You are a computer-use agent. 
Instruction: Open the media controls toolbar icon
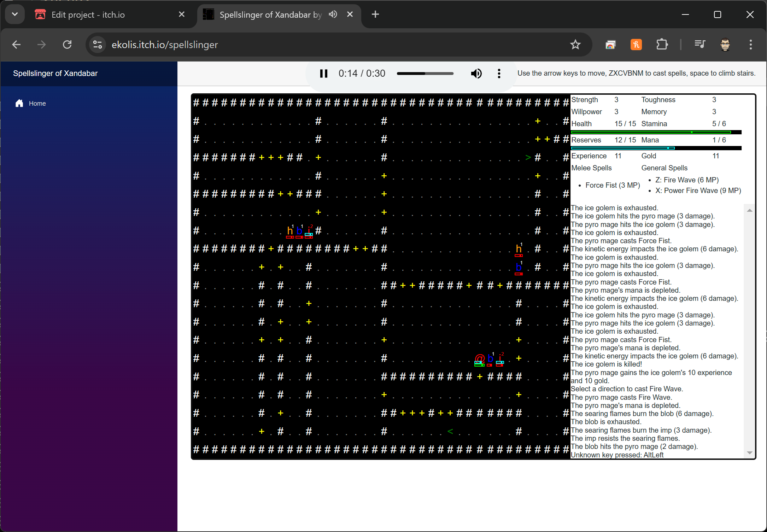coord(699,45)
